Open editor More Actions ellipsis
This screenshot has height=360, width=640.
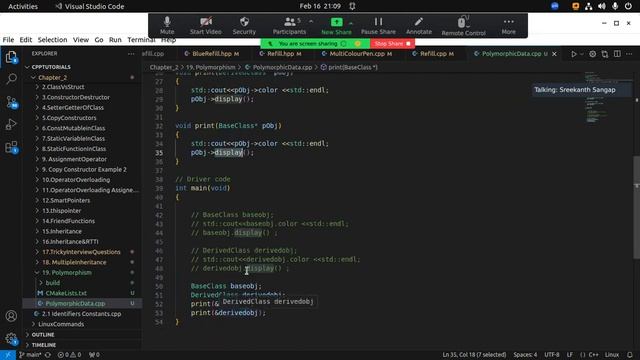click(629, 54)
